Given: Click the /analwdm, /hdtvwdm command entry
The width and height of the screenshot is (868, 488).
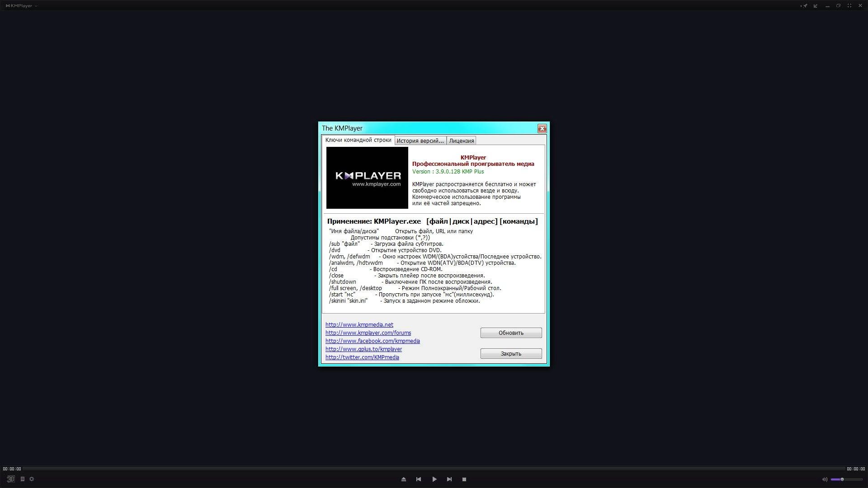Looking at the screenshot, I should click(422, 263).
